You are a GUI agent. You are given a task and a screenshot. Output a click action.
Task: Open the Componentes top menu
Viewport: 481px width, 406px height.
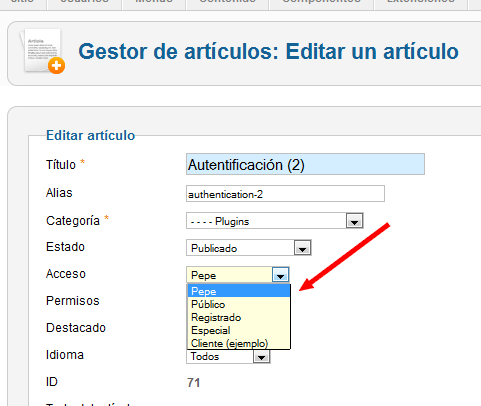pos(321,3)
